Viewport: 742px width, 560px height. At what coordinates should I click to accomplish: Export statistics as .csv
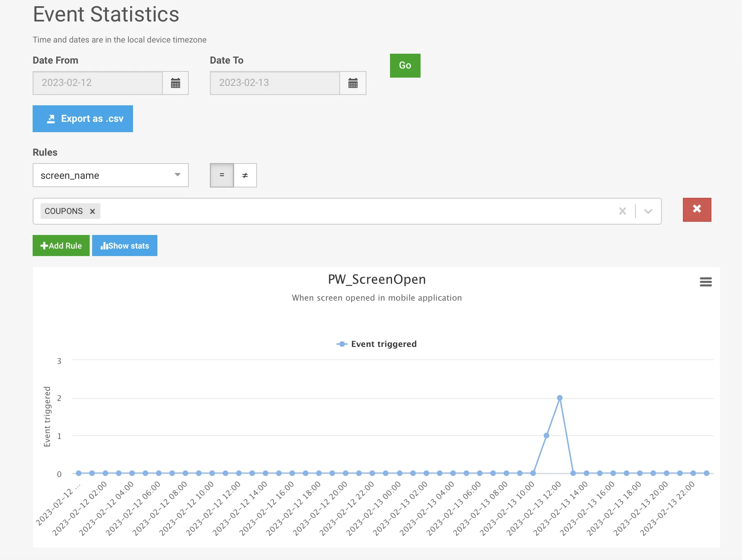pyautogui.click(x=83, y=119)
